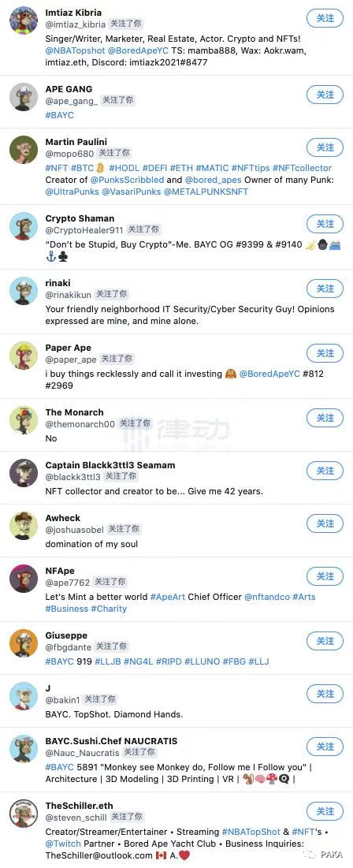This screenshot has width=353, height=868.
Task: Select Crypto Shaman's profile avatar
Action: click(x=24, y=226)
